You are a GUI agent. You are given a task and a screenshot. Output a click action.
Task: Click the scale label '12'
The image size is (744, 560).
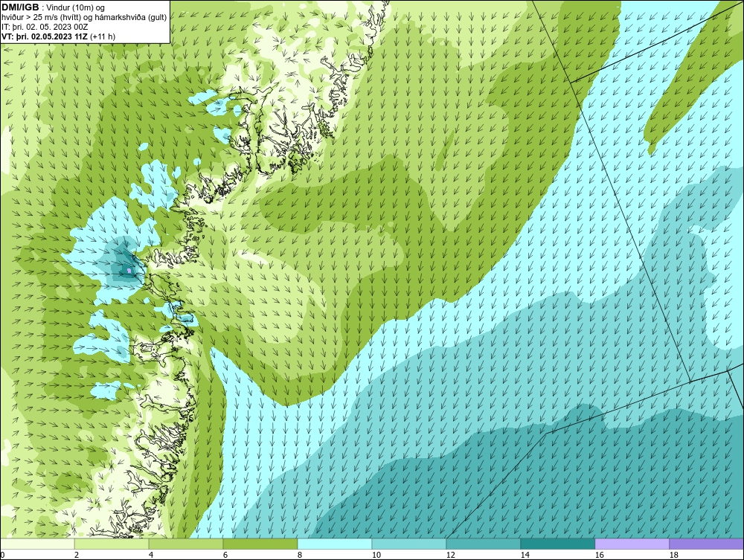point(450,555)
